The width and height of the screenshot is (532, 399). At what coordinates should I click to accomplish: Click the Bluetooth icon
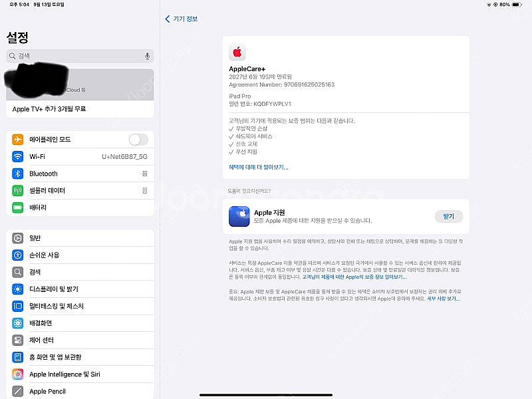(18, 174)
